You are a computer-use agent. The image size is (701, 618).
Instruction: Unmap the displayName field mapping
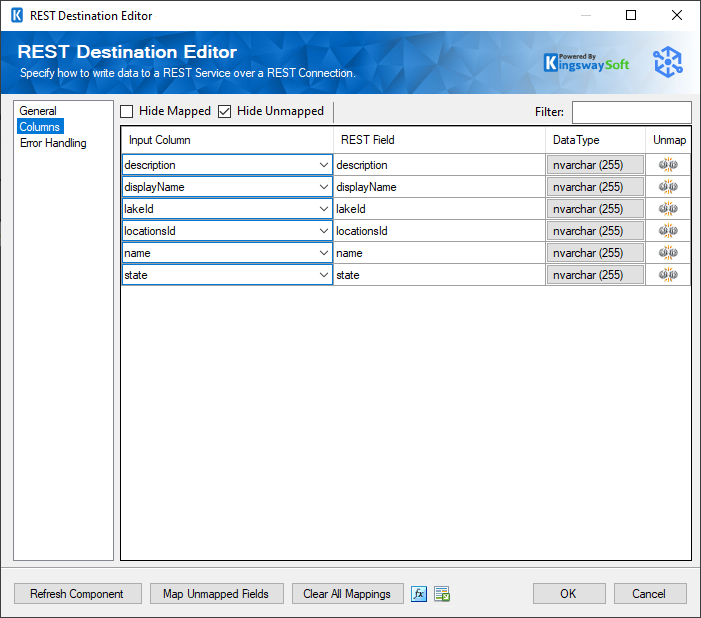click(x=668, y=186)
